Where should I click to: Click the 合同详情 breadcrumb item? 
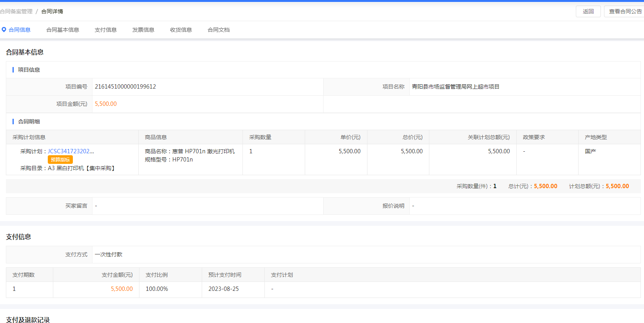click(52, 11)
